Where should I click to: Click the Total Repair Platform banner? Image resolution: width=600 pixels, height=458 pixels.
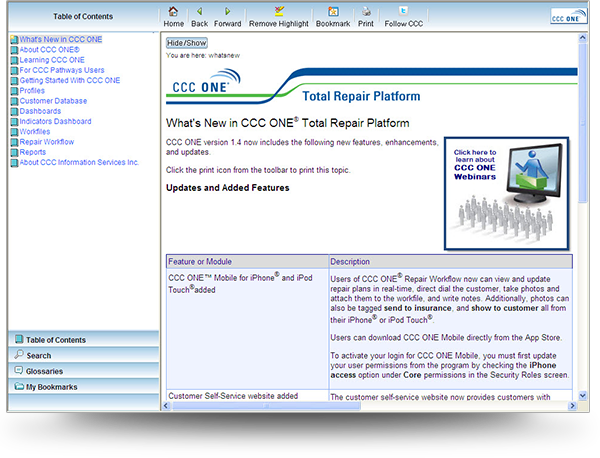371,86
